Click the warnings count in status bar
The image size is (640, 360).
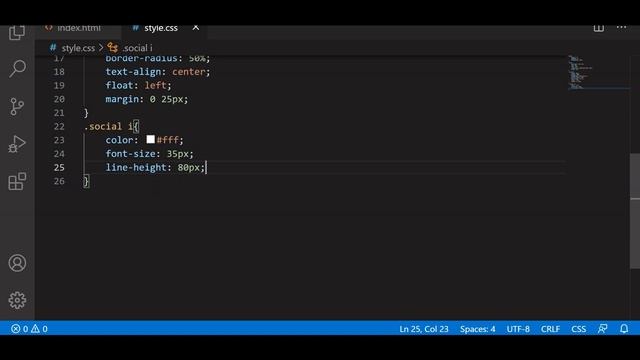[x=39, y=329]
